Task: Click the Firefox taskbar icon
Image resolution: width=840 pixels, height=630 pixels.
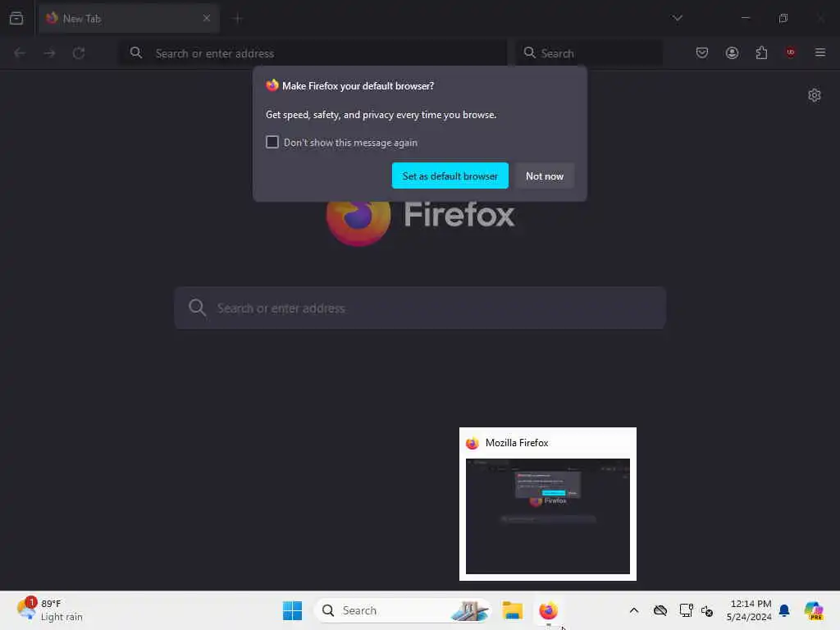Action: [548, 610]
